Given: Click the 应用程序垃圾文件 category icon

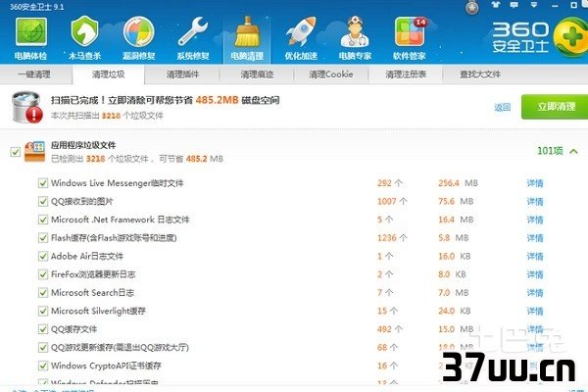Looking at the screenshot, I should pyautogui.click(x=35, y=152).
